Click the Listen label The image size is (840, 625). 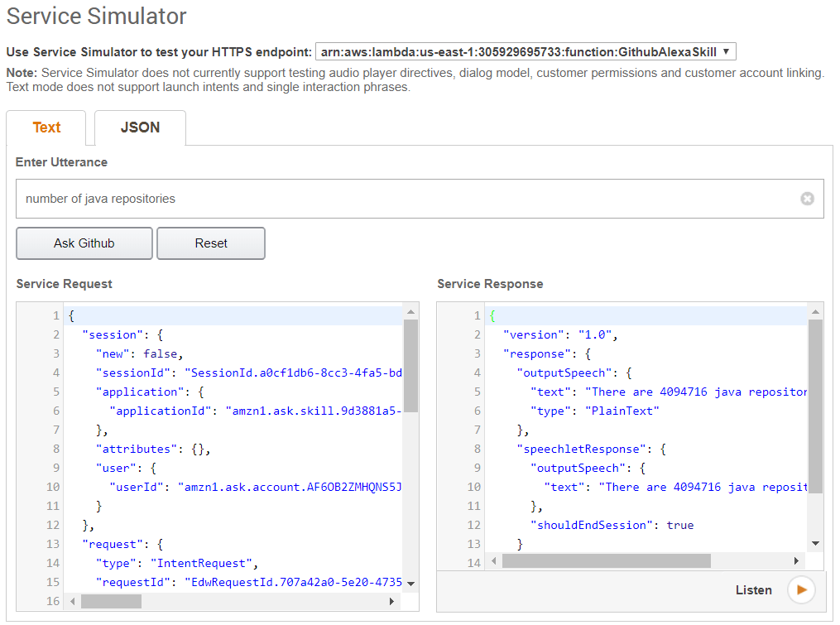pyautogui.click(x=754, y=590)
